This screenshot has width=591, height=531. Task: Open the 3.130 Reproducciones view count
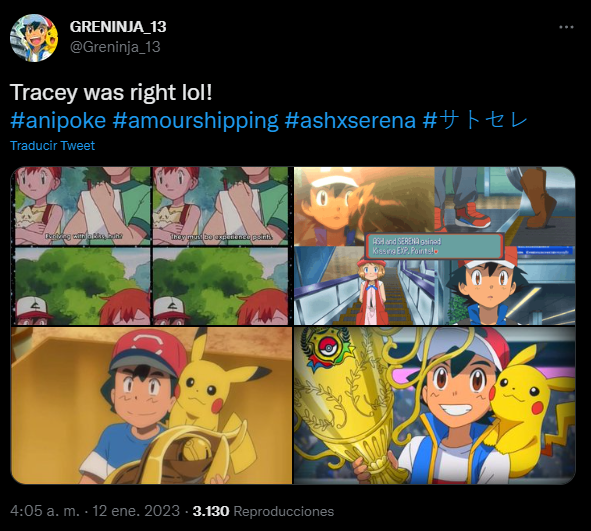point(263,511)
